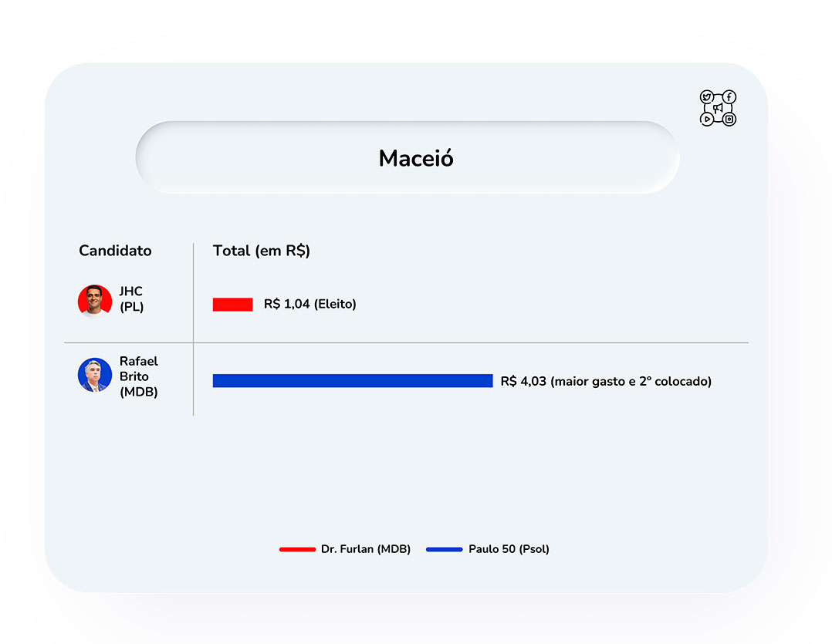Click the Total (em R$) column header
The height and width of the screenshot is (644, 832).
262,251
